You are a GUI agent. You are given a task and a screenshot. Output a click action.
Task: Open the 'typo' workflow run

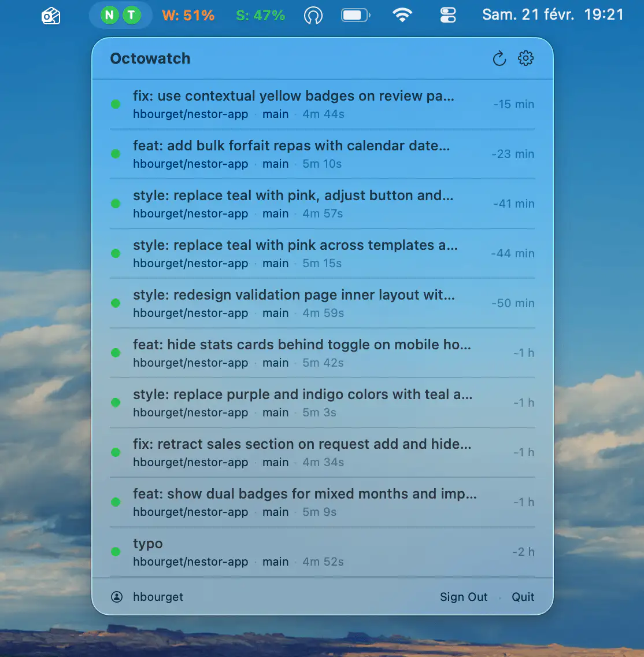[323, 552]
